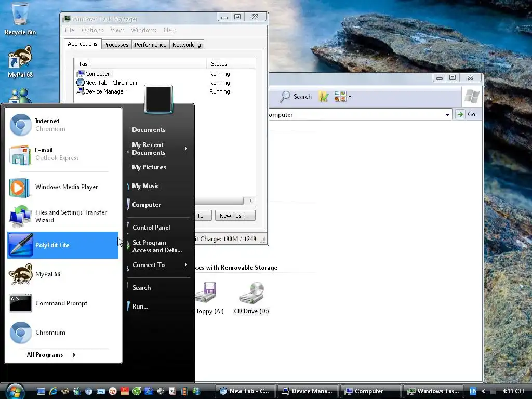Click the user picture at start menu top
532x399 pixels.
[x=158, y=99]
